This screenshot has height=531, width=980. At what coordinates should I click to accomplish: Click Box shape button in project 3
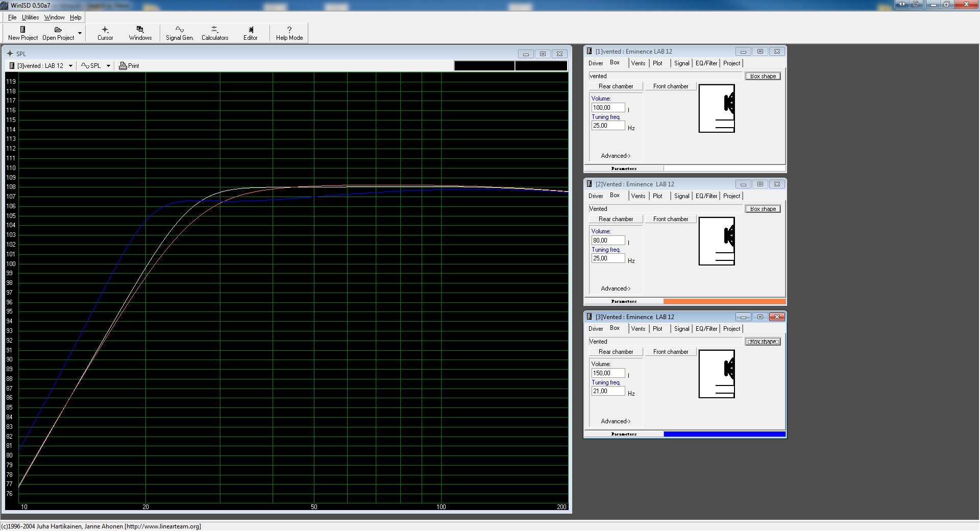tap(763, 342)
